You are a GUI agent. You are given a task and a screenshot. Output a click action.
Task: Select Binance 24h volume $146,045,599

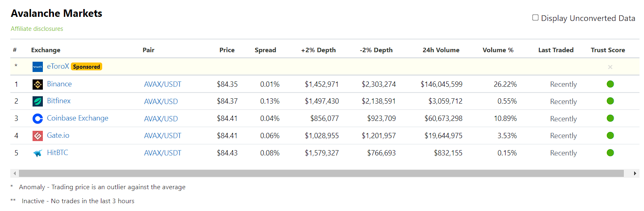coord(442,84)
